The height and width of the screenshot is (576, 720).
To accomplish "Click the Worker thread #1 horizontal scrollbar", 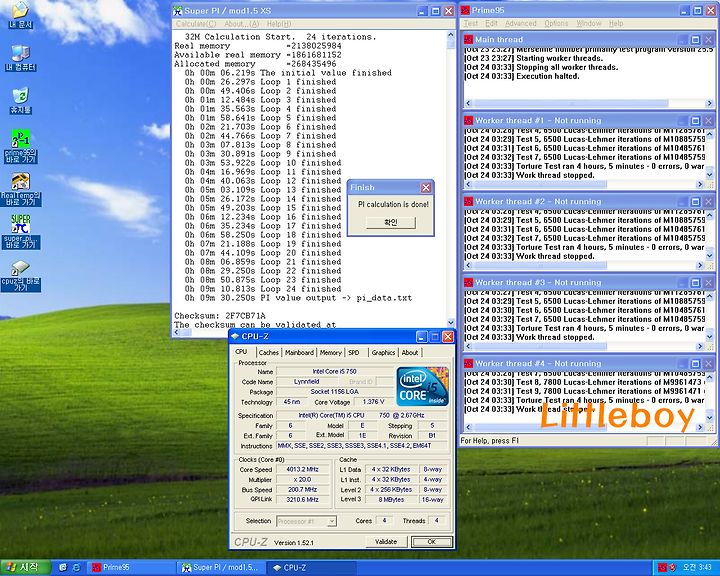I will click(584, 184).
